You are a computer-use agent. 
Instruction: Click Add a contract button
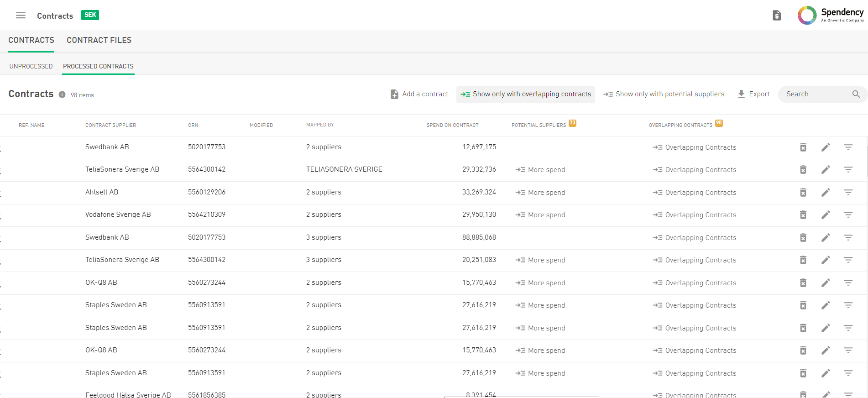[x=419, y=94]
